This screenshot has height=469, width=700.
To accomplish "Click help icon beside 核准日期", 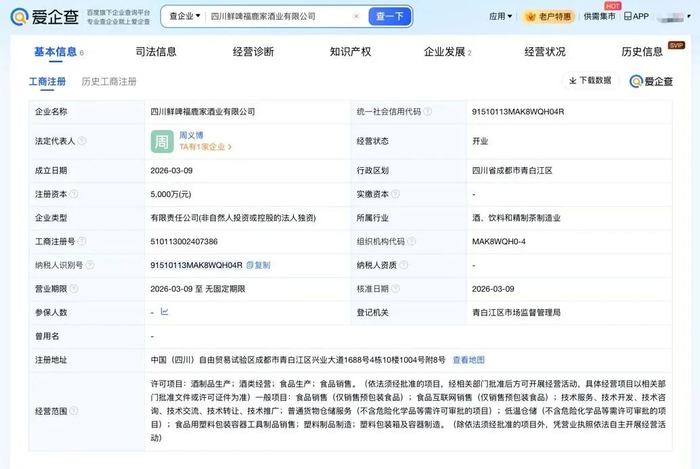I will (x=395, y=289).
